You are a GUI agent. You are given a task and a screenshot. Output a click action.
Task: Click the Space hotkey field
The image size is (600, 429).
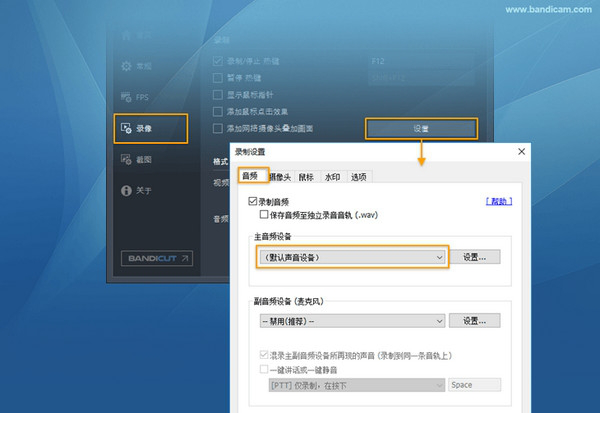pyautogui.click(x=474, y=385)
